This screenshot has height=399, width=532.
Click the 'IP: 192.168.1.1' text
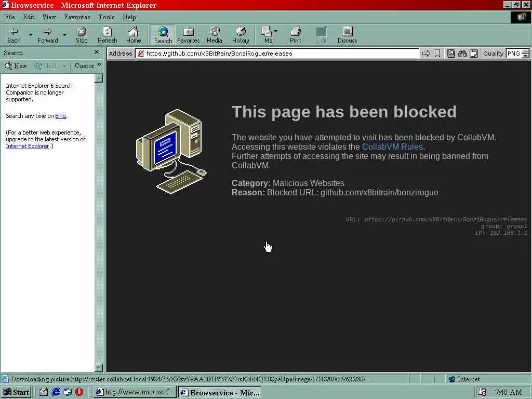pos(501,233)
